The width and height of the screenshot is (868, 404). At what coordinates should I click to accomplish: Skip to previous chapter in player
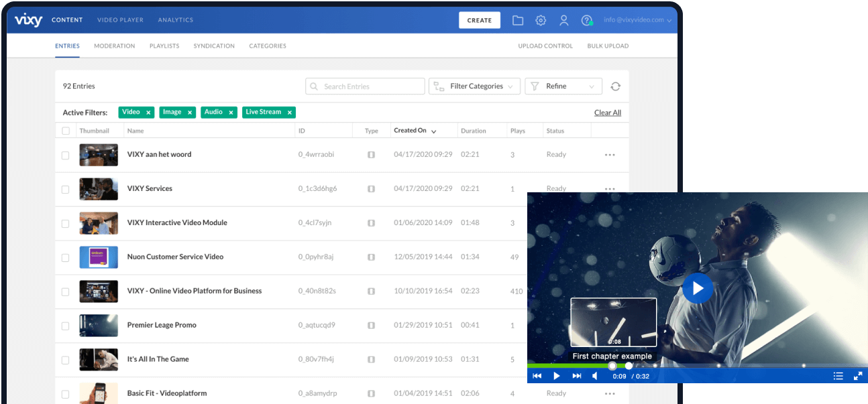pos(537,376)
